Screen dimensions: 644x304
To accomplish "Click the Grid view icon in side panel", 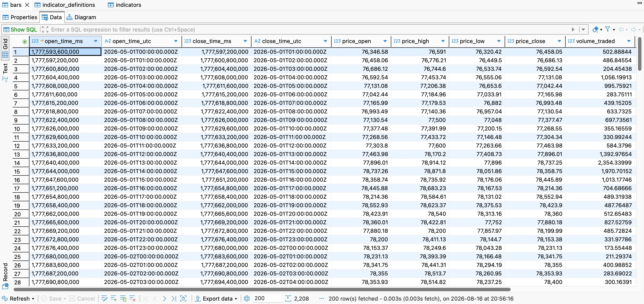I will [5, 55].
